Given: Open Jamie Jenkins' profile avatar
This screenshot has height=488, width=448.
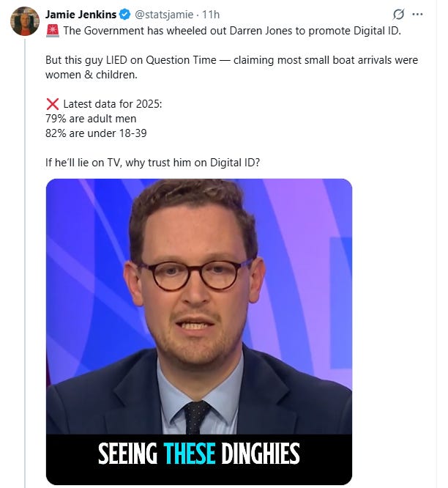Looking at the screenshot, I should (25, 21).
